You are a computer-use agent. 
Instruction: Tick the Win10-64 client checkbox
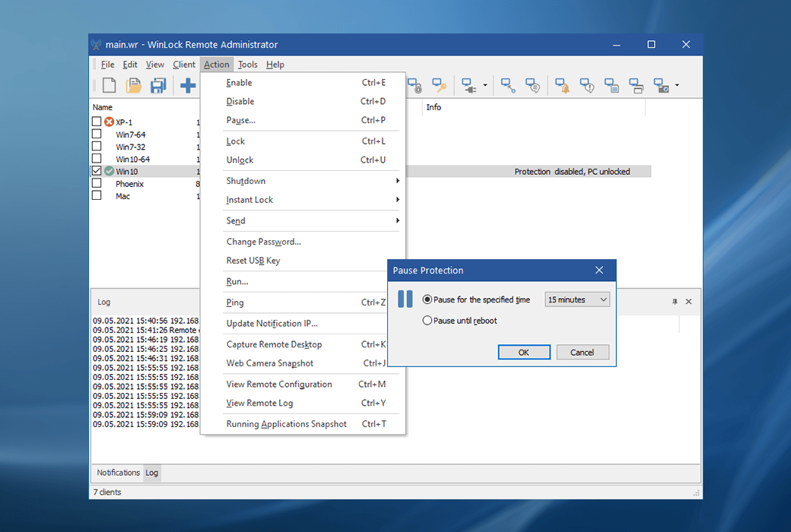click(x=97, y=158)
